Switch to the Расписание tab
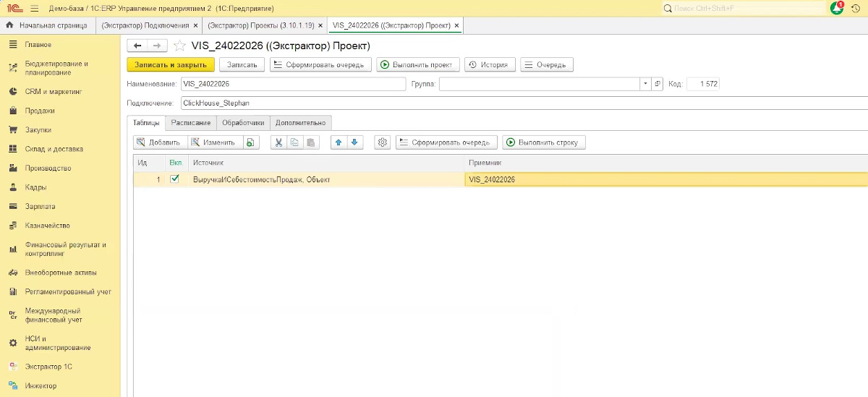The height and width of the screenshot is (397, 868). pyautogui.click(x=191, y=123)
